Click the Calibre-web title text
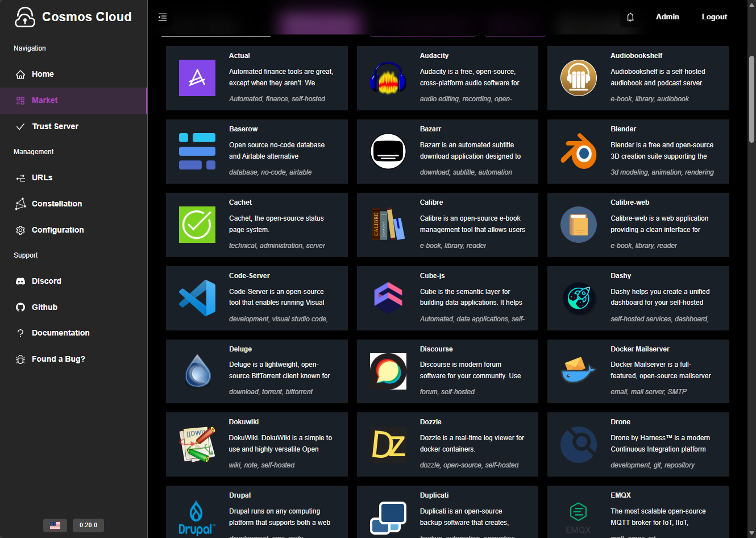Screen dimensions: 756x538 pos(630,202)
